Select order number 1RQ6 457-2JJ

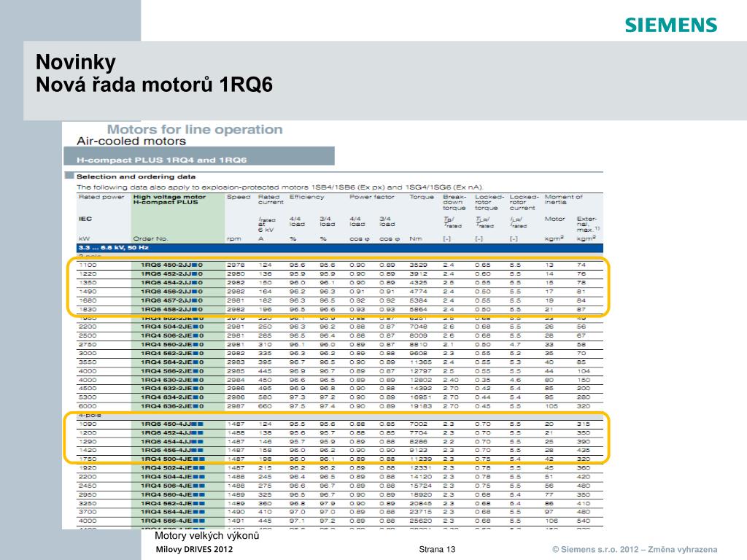[171, 300]
